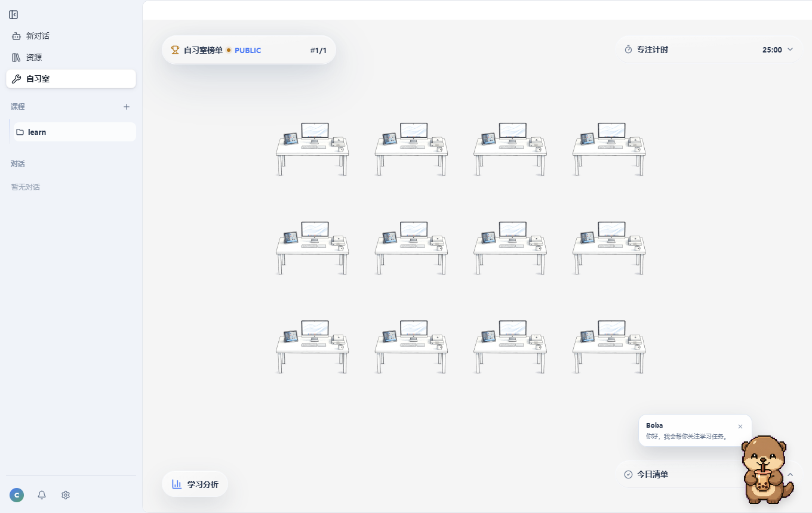Click the notification bell icon

42,495
